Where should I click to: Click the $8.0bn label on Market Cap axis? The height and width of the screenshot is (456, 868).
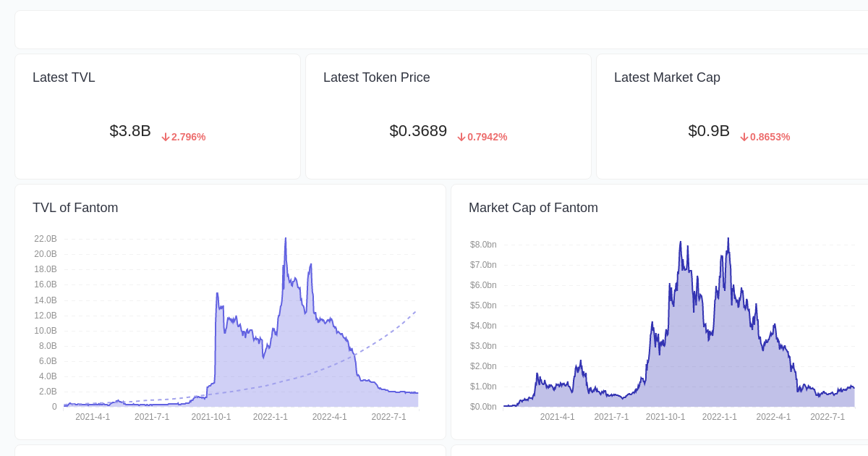482,245
